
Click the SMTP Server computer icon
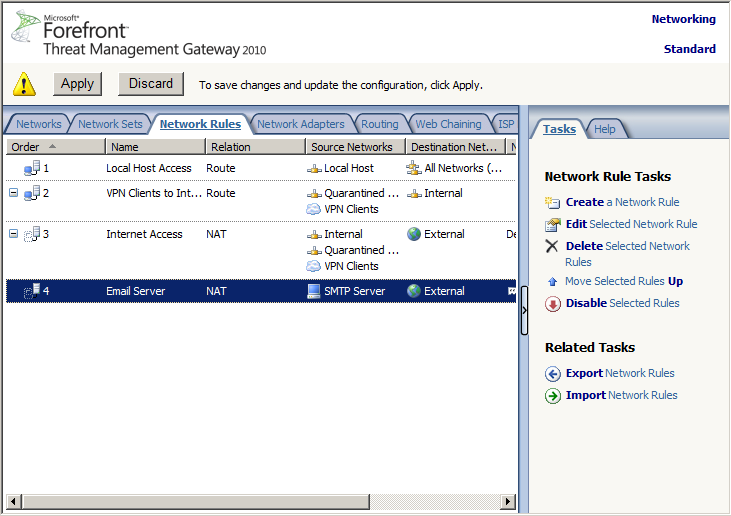click(314, 291)
